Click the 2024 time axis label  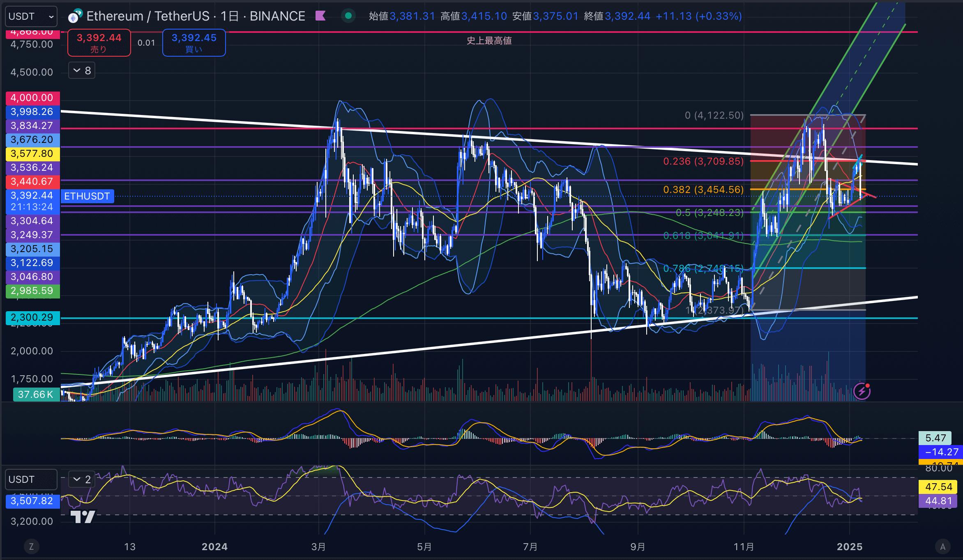(214, 546)
